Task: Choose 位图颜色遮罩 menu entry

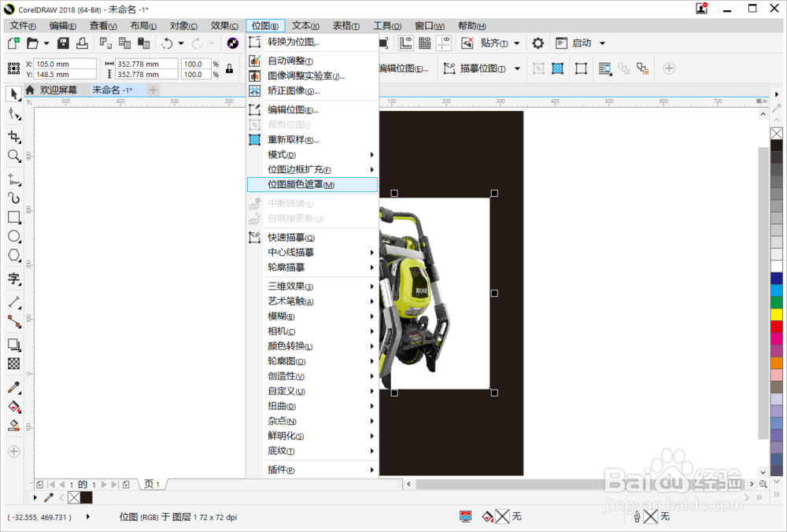Action: [312, 185]
